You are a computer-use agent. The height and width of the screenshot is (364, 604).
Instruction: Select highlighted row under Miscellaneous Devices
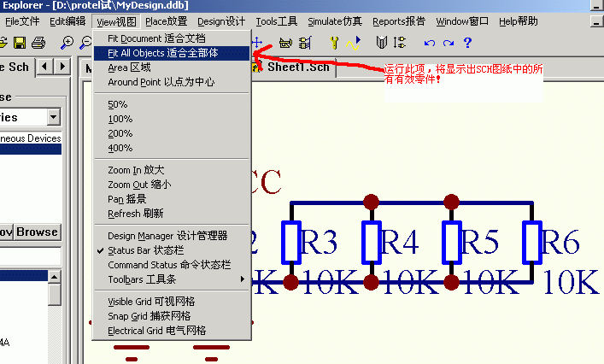point(31,150)
